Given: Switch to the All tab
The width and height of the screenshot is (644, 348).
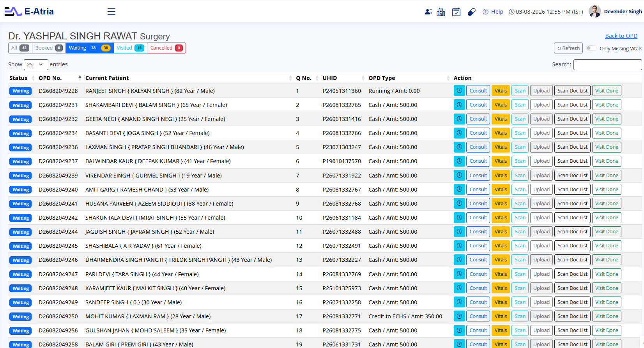Looking at the screenshot, I should click(20, 48).
